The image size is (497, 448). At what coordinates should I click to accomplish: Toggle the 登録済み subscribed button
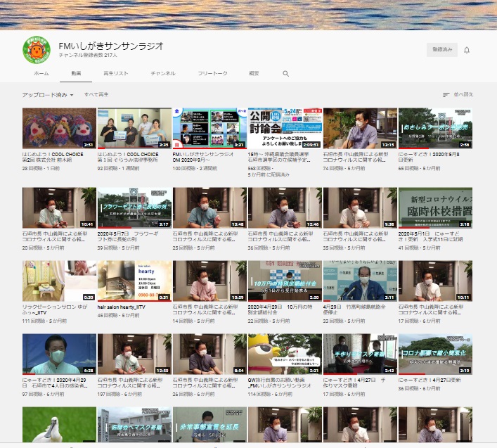[441, 49]
